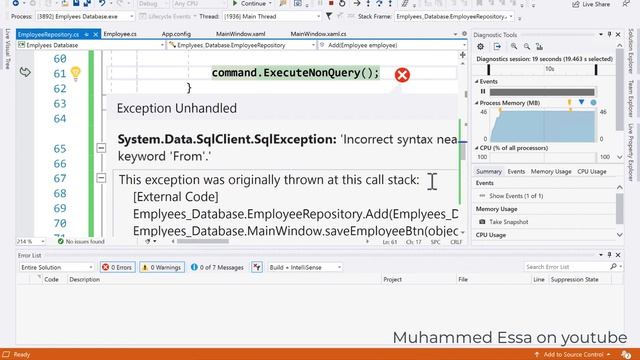Collapse the Events graph section

tap(476, 81)
